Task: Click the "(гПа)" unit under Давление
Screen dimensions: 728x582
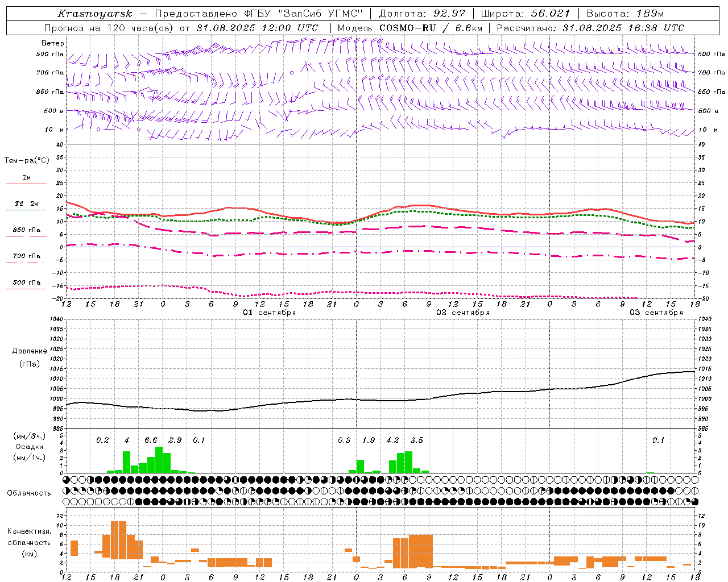Action: coord(30,364)
